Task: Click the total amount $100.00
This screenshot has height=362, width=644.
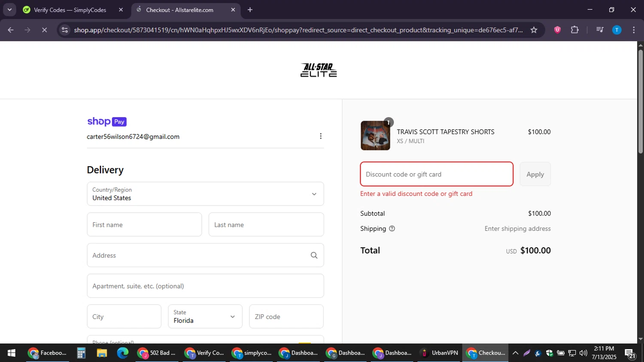Action: click(535, 250)
